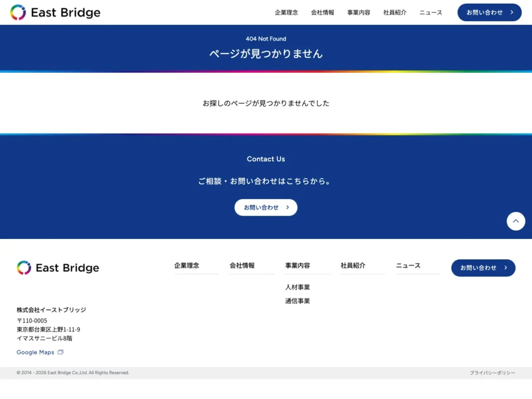Click the Contact Us heading
The image size is (532, 399).
point(266,159)
